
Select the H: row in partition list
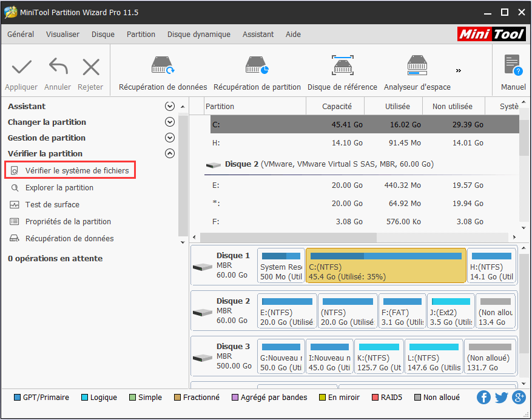365,142
